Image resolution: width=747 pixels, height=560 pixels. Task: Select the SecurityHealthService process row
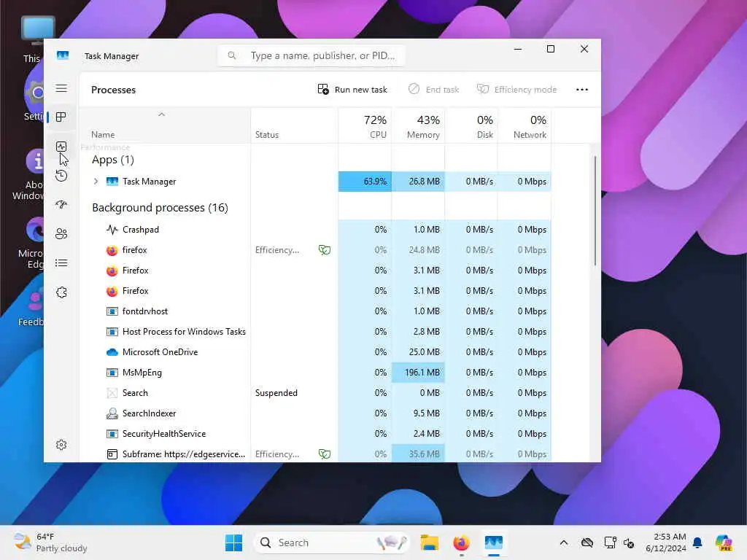(x=315, y=434)
